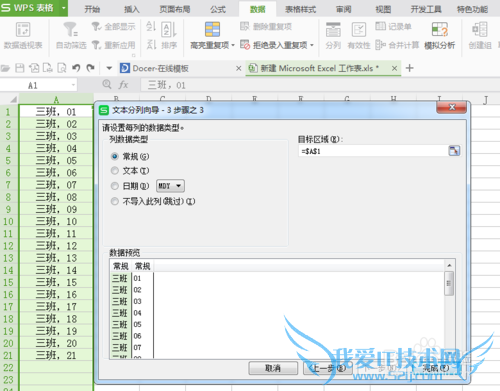Click the open folder icon in quick toolbar

point(5,68)
